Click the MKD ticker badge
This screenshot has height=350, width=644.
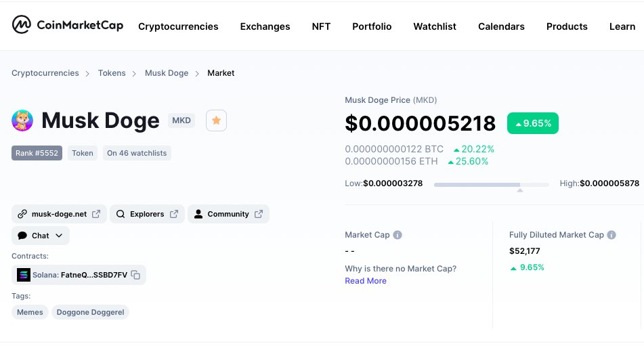click(181, 121)
